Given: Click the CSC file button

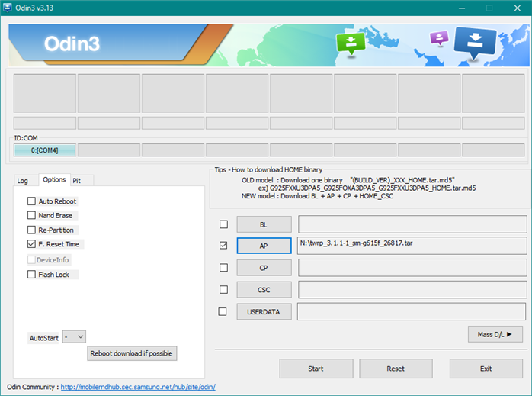Looking at the screenshot, I should (x=264, y=290).
